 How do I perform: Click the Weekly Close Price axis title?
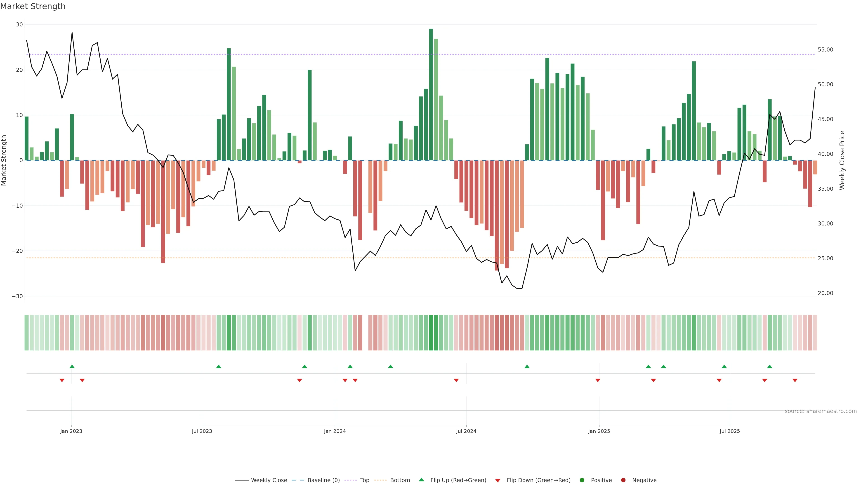tap(842, 160)
